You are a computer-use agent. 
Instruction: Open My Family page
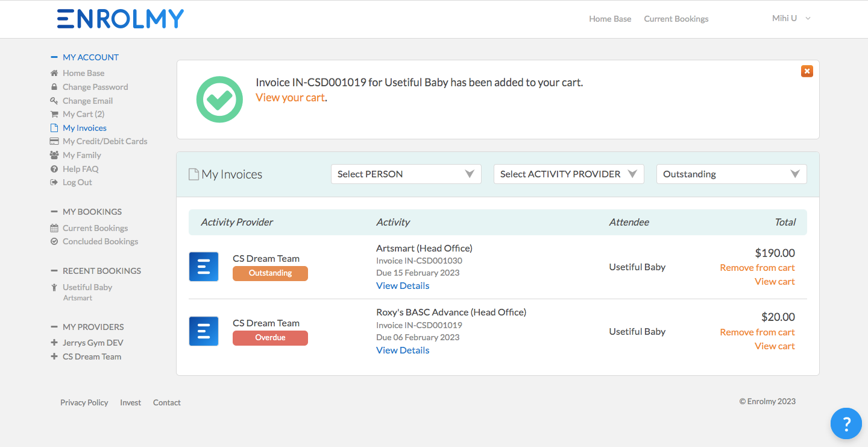coord(81,155)
